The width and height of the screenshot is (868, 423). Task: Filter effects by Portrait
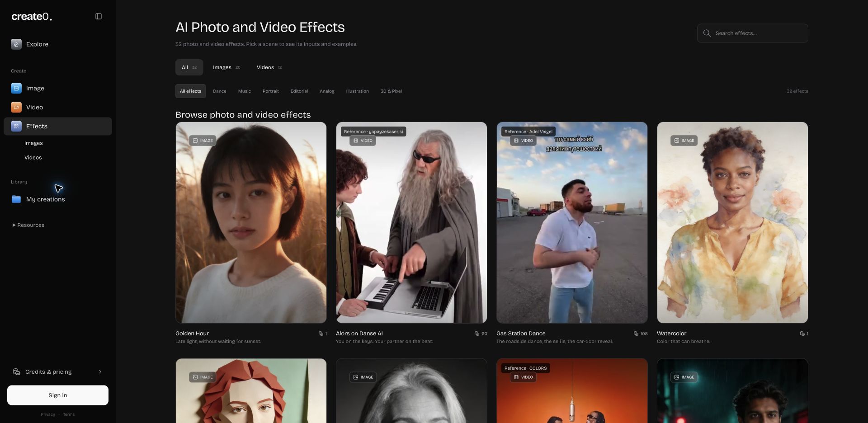click(x=271, y=91)
